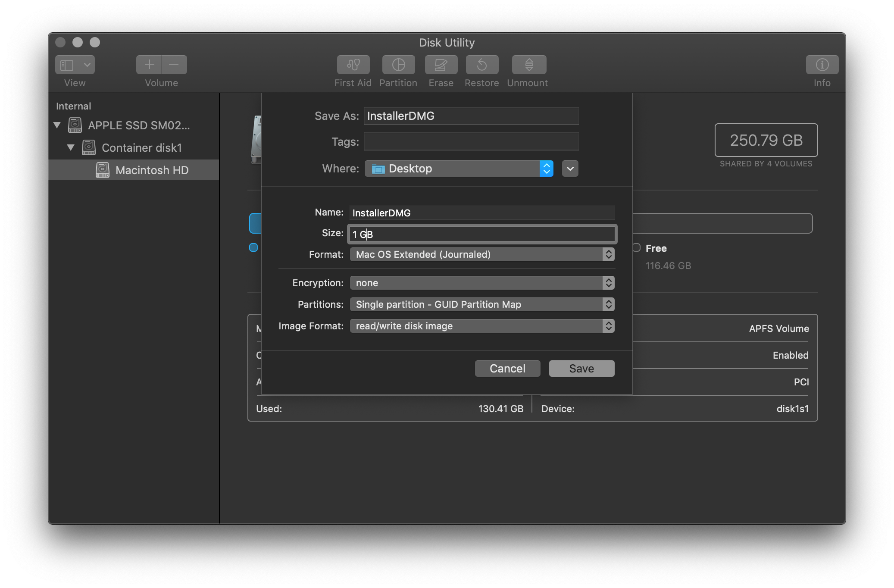Click the First Aid toolbar icon
The width and height of the screenshot is (894, 588).
pos(353,65)
